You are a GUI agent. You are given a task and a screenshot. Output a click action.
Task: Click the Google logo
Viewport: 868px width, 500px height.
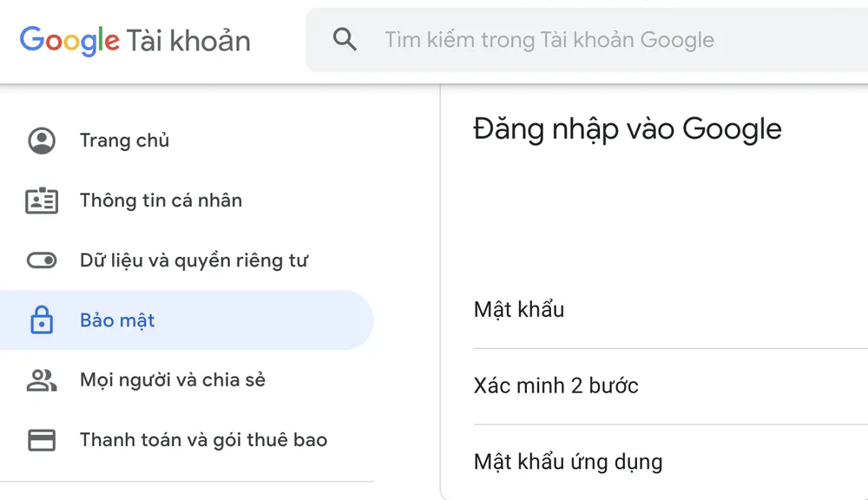(x=69, y=40)
